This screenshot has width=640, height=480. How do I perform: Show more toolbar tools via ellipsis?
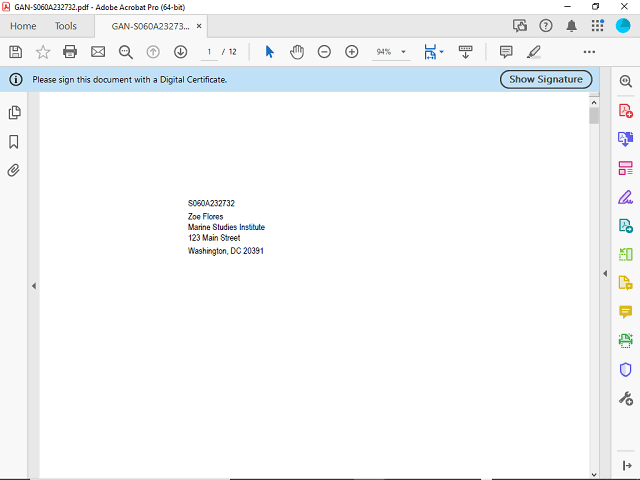pyautogui.click(x=589, y=52)
